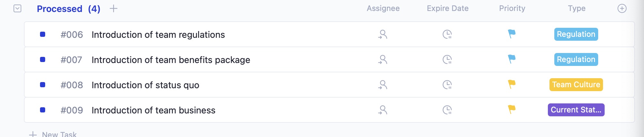Viewport: 644px width, 137px height.
Task: Click the Team Culture tag on task #008
Action: point(576,85)
